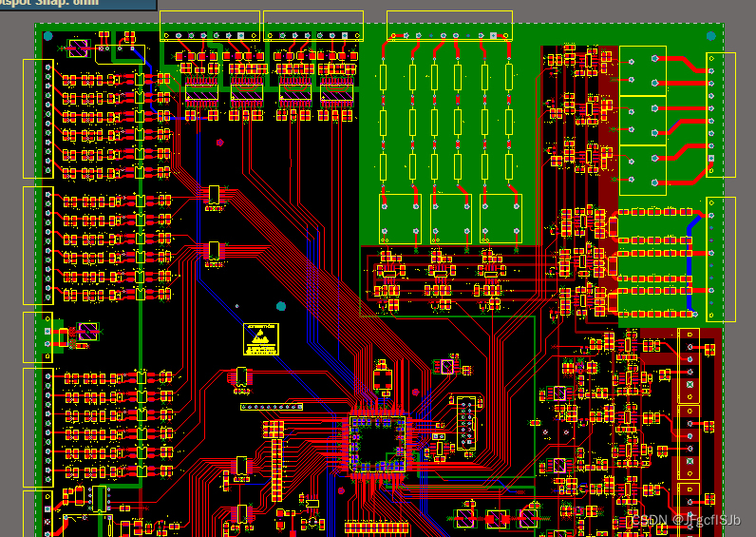Image resolution: width=756 pixels, height=537 pixels.
Task: Select lower small IC where left traces converge
Action: (x=214, y=251)
